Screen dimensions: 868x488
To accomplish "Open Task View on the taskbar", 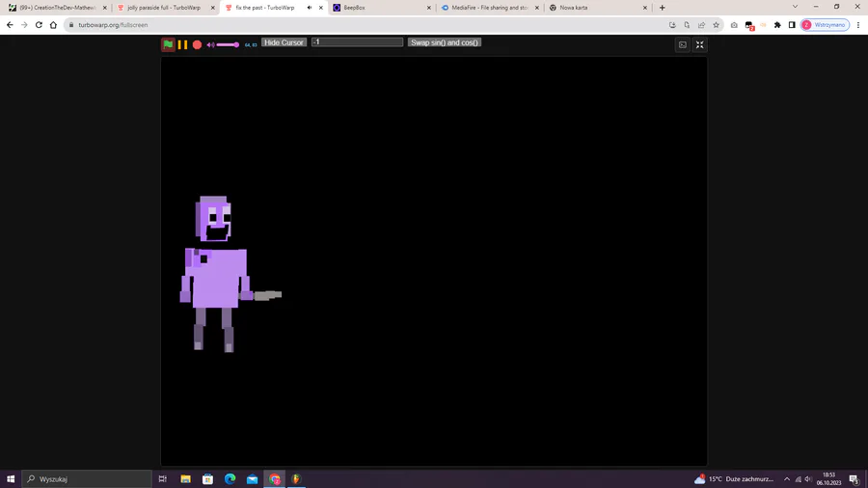I will pyautogui.click(x=163, y=479).
